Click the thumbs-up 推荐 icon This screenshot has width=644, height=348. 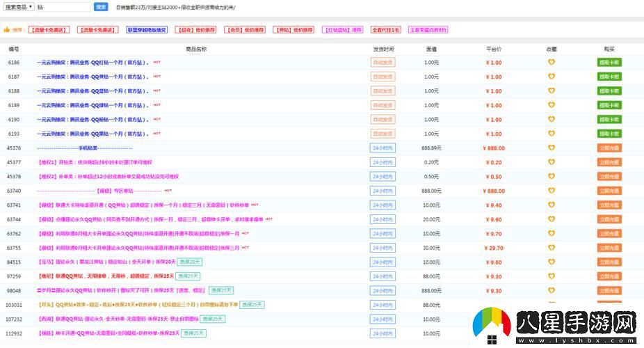6,30
